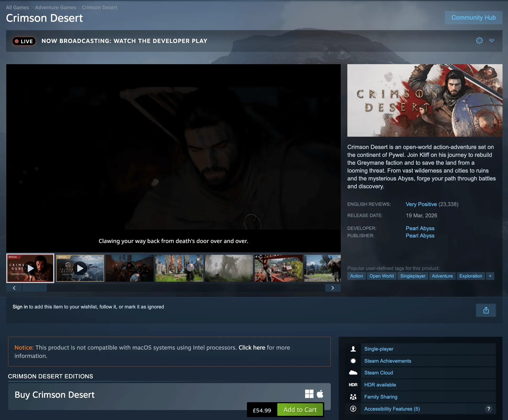Show more tags with the plus button
This screenshot has height=420, width=508.
point(490,276)
